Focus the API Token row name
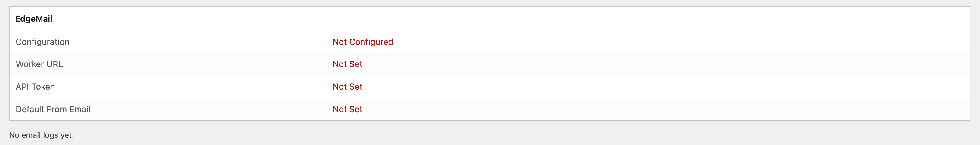The height and width of the screenshot is (145, 980). coord(36,87)
